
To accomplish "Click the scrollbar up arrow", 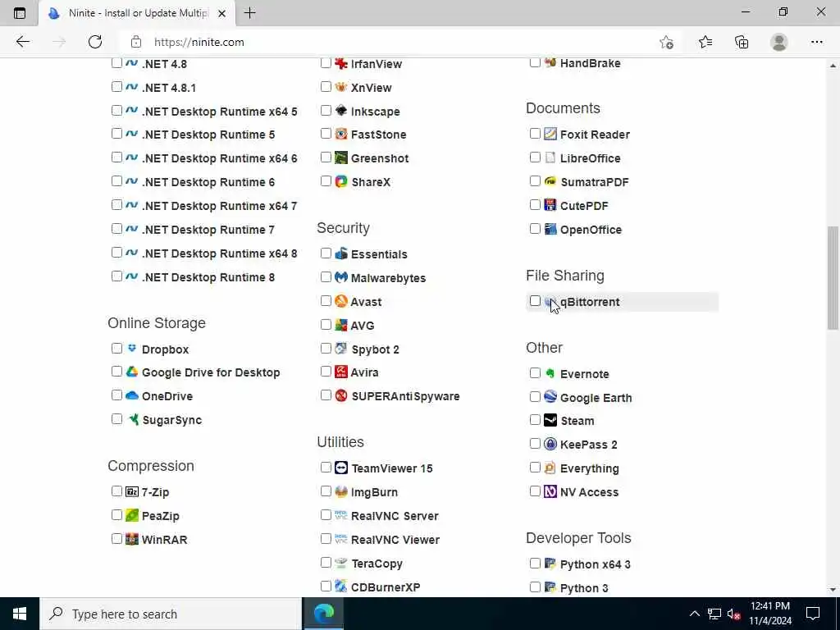I will click(x=833, y=66).
